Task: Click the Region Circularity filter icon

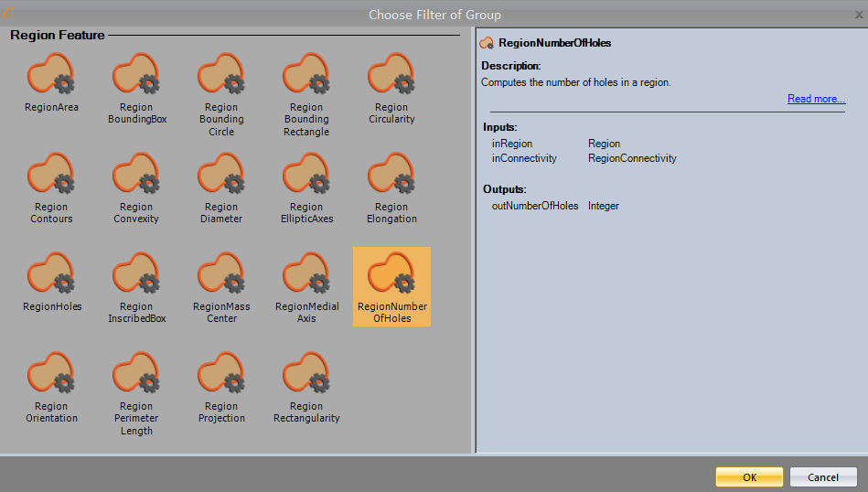Action: 391,75
